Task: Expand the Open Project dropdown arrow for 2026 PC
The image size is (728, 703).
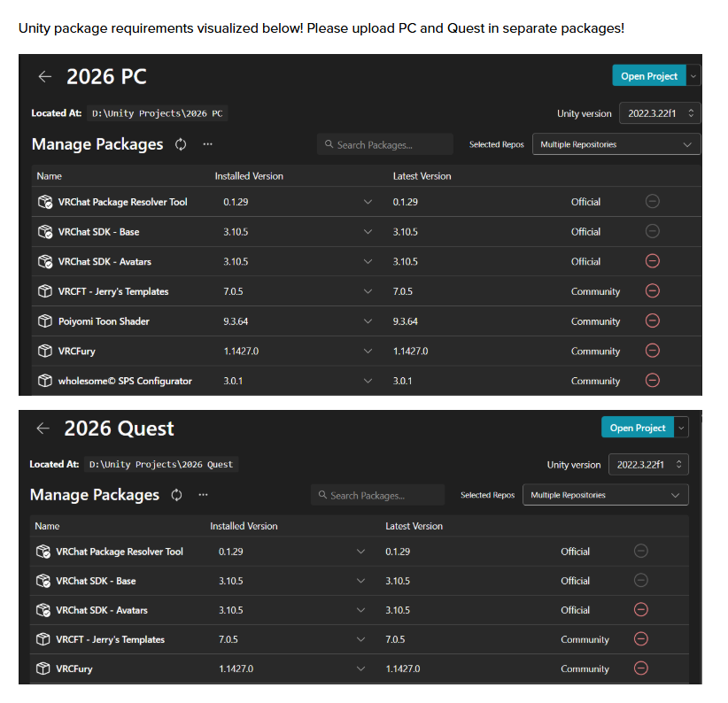Action: (693, 76)
